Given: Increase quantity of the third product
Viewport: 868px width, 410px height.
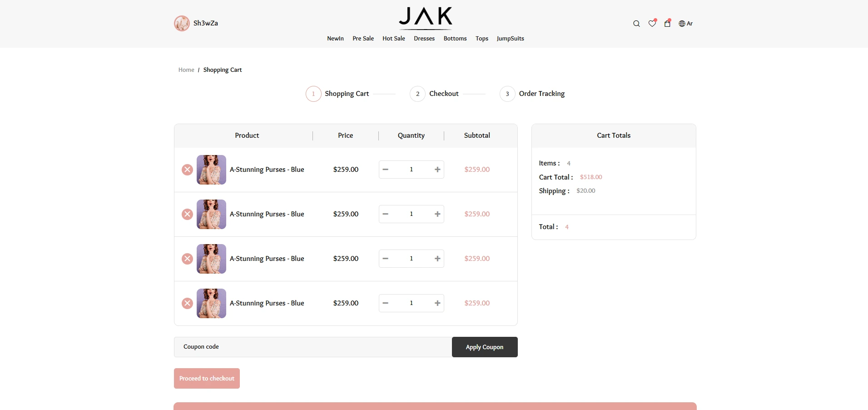Looking at the screenshot, I should point(437,259).
